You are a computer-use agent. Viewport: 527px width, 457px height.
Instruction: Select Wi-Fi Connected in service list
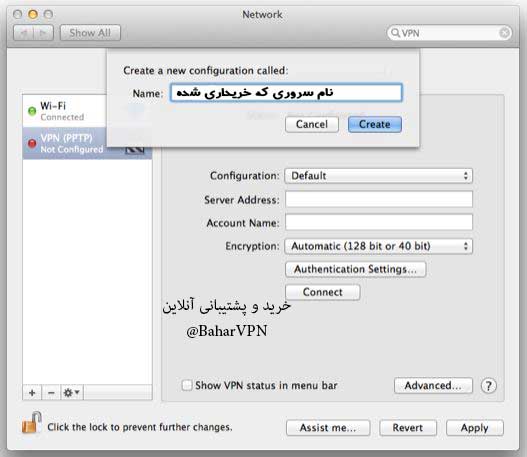pos(65,111)
